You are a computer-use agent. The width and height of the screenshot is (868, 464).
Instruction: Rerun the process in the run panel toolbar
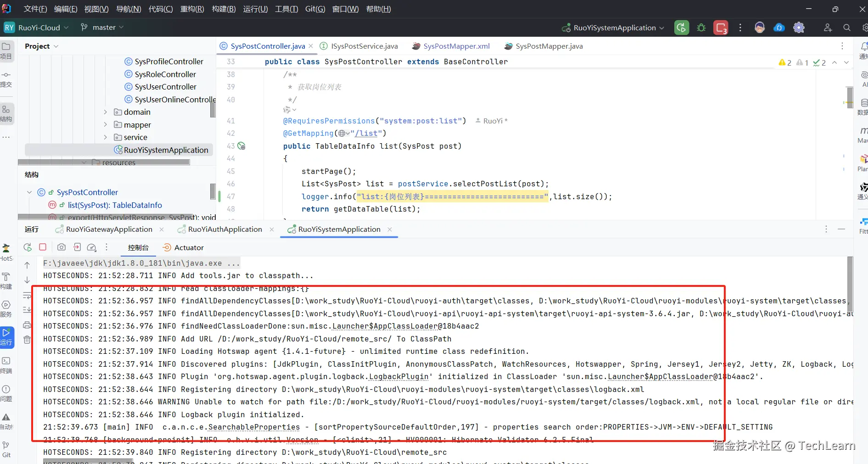[x=28, y=247]
